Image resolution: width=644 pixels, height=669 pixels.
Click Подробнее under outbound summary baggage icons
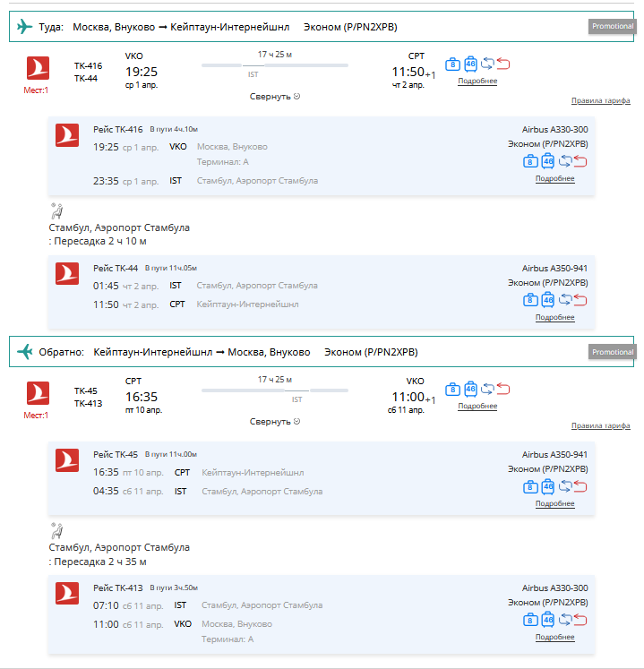coord(477,81)
